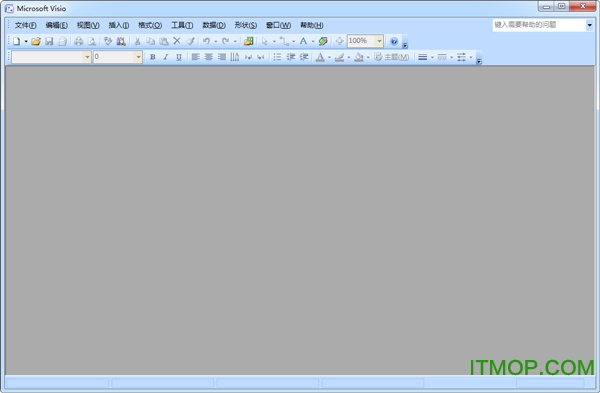Open the 文件(F) File menu
The width and height of the screenshot is (600, 393).
coord(25,25)
